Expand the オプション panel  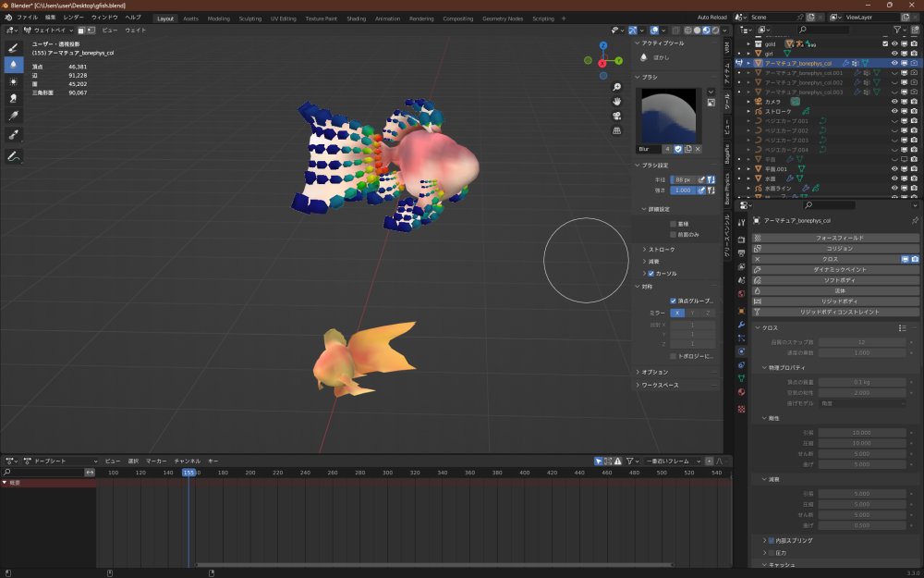(x=654, y=372)
